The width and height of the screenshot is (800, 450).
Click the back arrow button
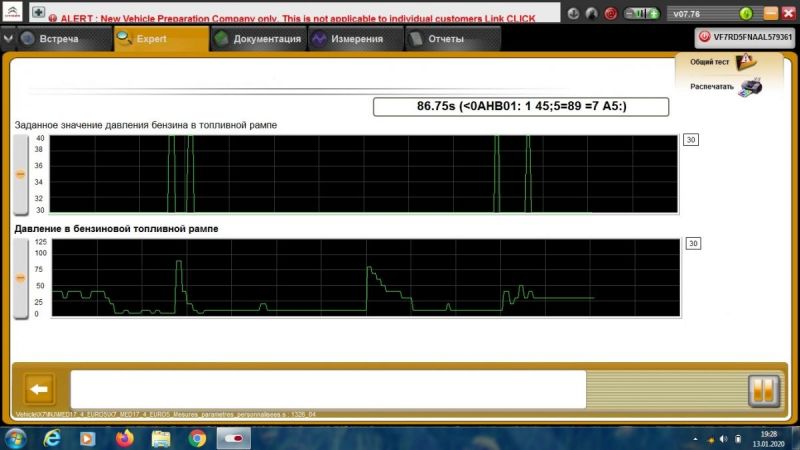39,389
